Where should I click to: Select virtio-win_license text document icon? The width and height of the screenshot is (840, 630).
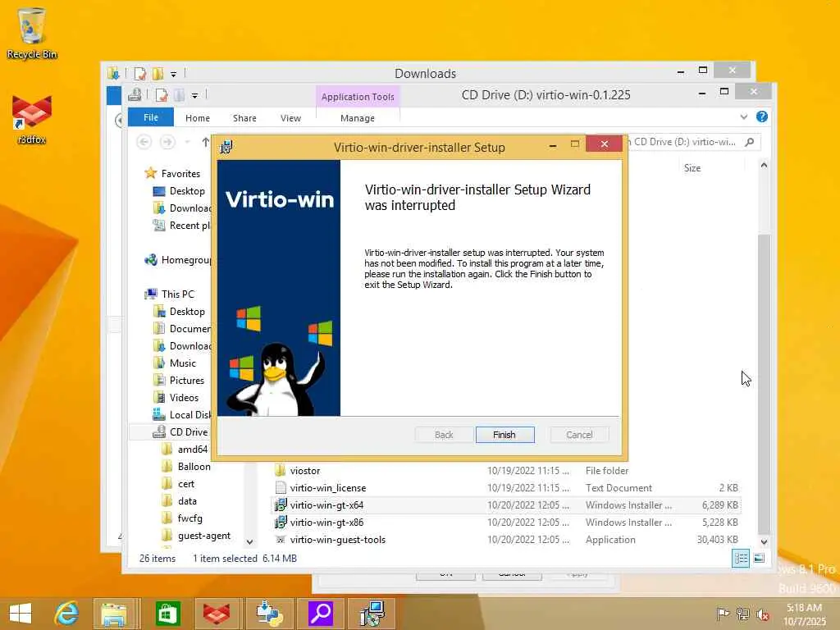click(281, 487)
